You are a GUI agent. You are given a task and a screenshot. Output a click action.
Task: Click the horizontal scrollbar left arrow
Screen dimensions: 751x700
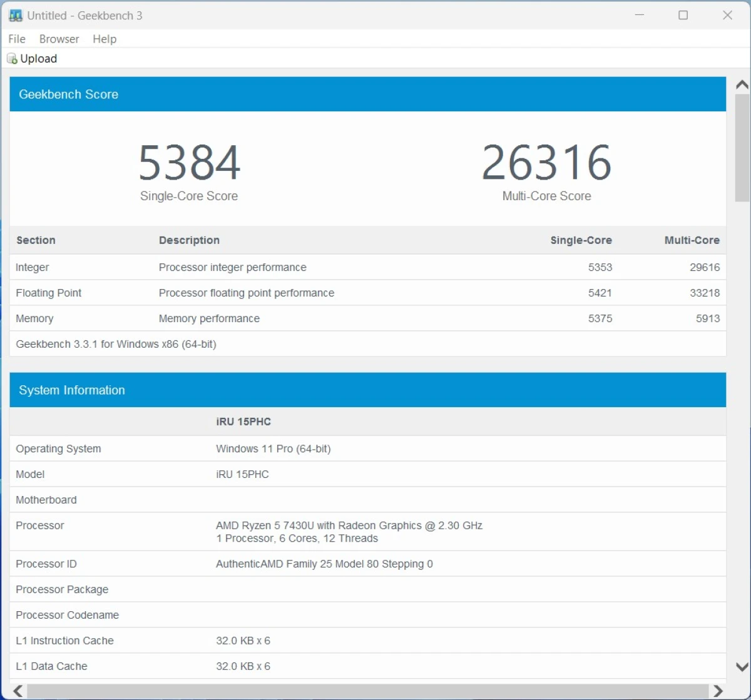click(x=18, y=691)
